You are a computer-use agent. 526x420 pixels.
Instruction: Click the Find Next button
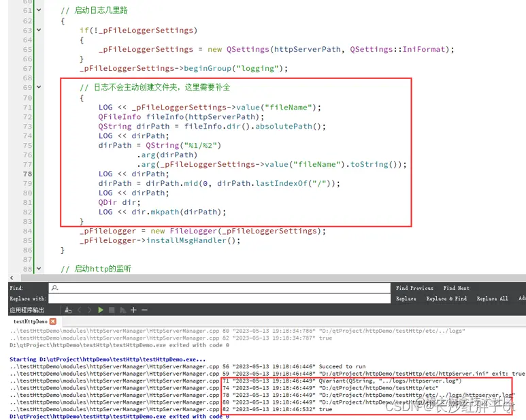click(456, 288)
